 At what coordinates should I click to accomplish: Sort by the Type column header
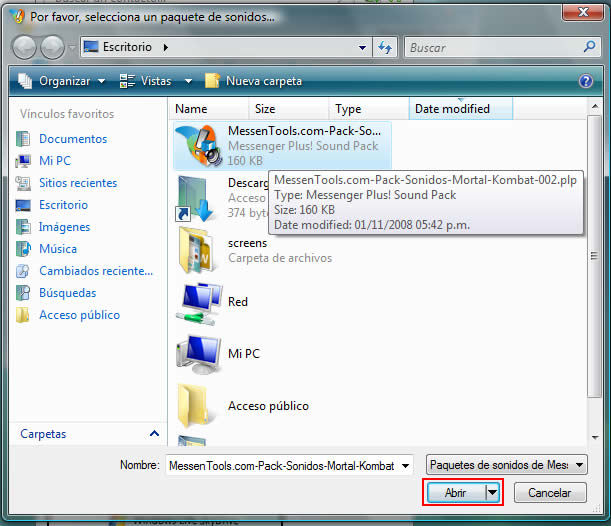pos(369,109)
